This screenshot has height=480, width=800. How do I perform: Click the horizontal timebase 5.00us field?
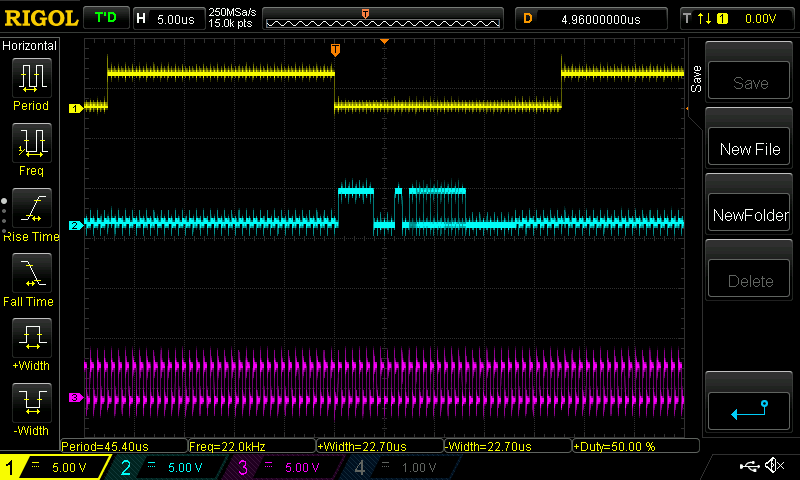(169, 19)
